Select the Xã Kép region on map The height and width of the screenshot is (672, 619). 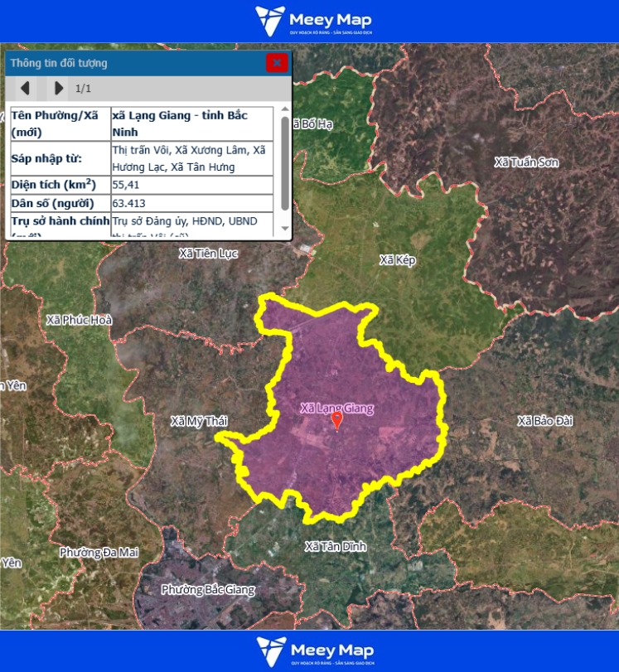click(x=397, y=260)
